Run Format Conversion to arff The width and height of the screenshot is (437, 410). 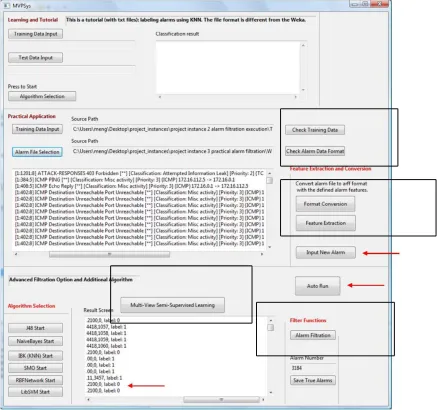pos(325,204)
